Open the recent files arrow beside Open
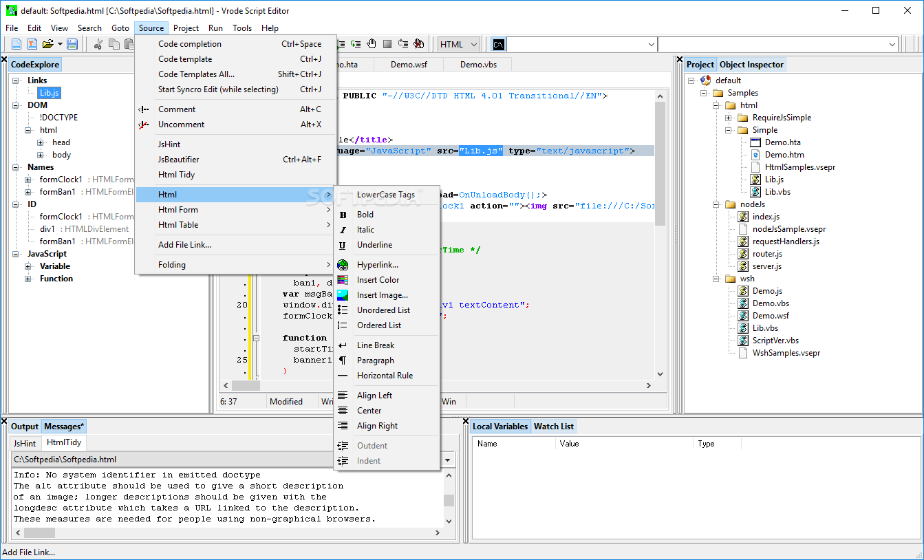 (x=60, y=44)
